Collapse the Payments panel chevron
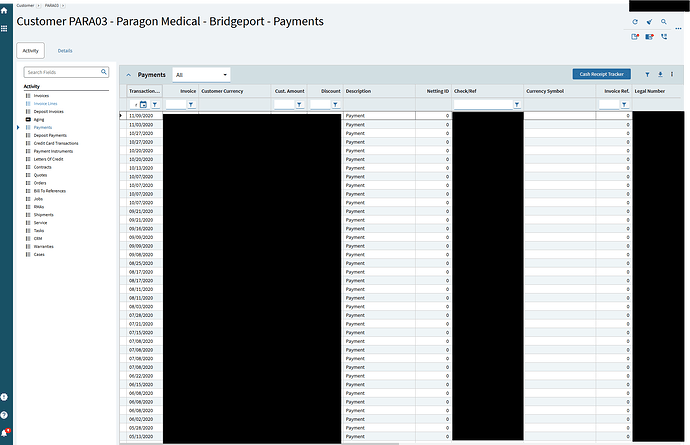Viewport: 690px width, 445px height. tap(128, 75)
